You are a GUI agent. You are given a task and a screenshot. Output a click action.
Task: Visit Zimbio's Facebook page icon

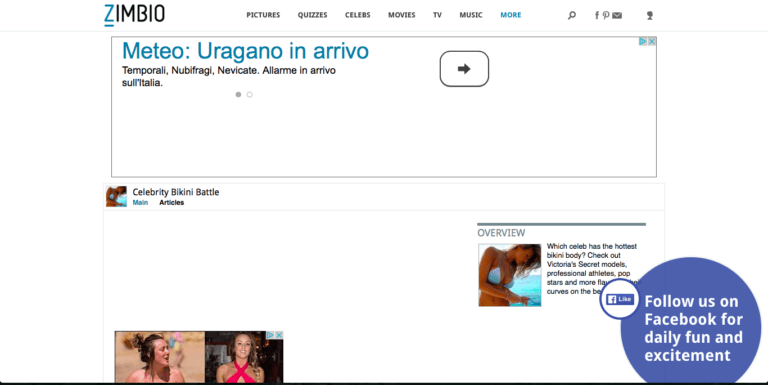pyautogui.click(x=597, y=15)
